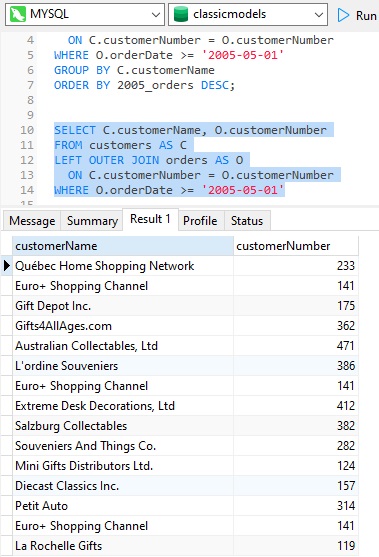This screenshot has width=379, height=557.
Task: Click the Run button label
Action: click(366, 16)
